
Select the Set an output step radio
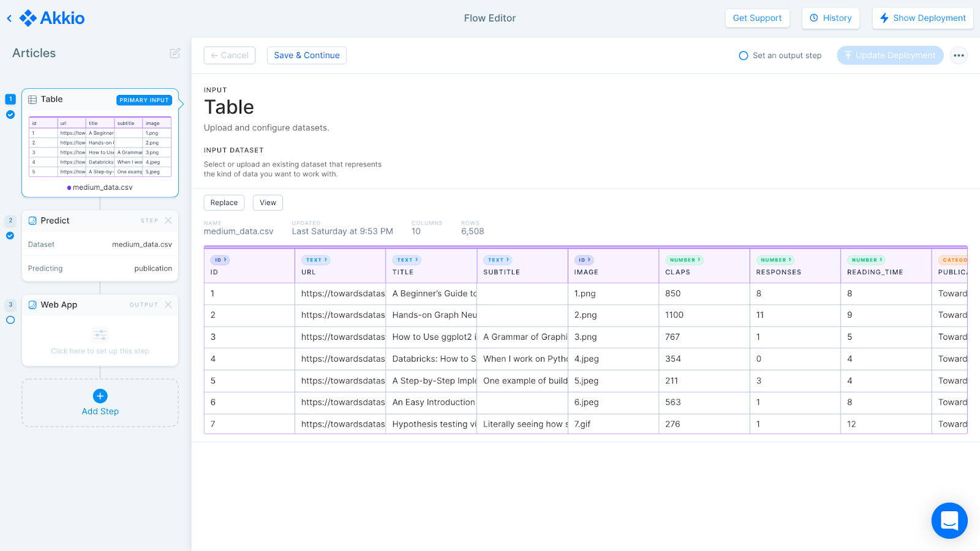click(744, 56)
